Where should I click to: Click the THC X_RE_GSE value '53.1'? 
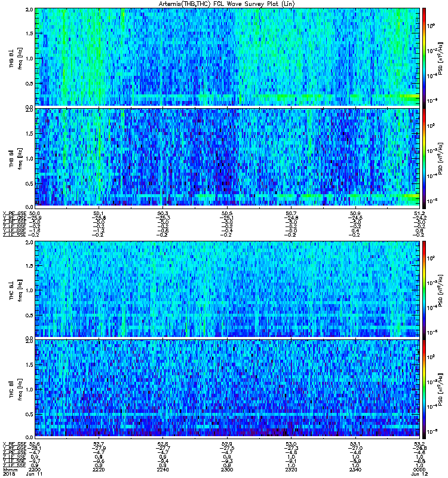355,444
